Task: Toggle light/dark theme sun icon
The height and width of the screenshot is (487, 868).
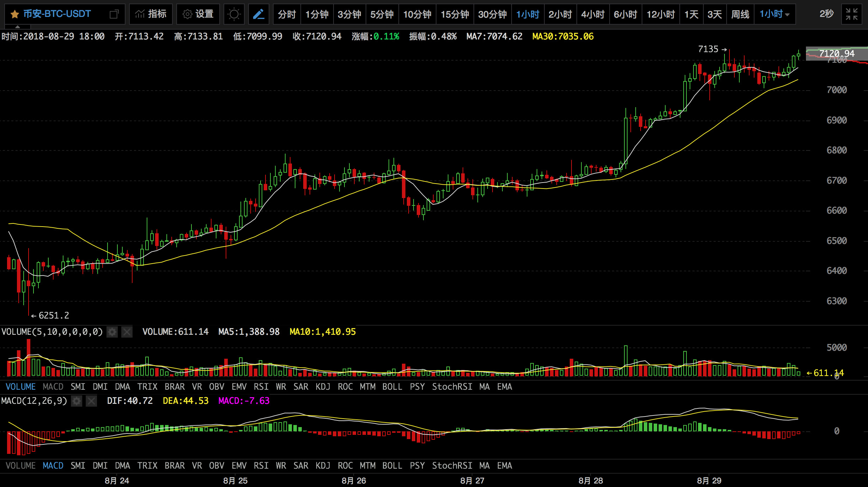Action: click(234, 14)
